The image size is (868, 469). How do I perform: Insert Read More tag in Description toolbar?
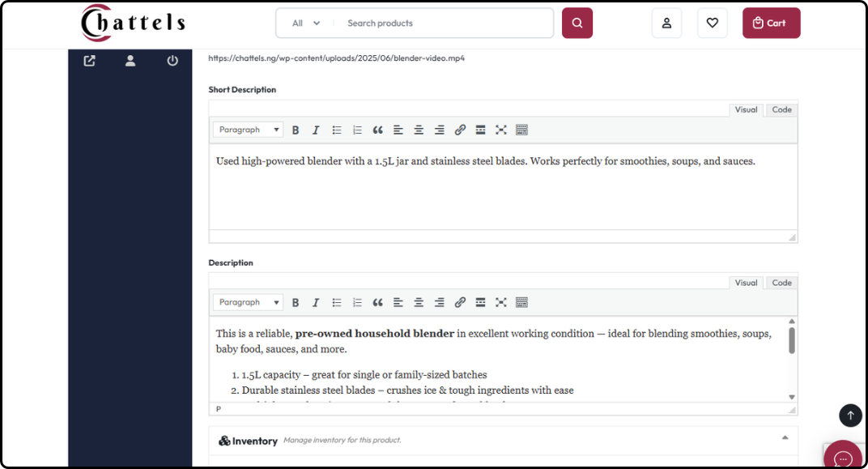tap(480, 303)
